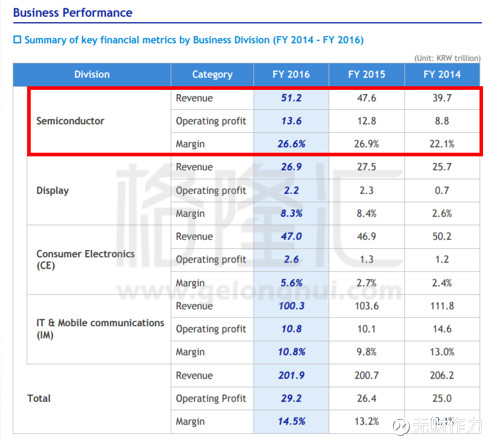Click the 'Business Performance' heading
The height and width of the screenshot is (439, 491).
click(x=73, y=13)
